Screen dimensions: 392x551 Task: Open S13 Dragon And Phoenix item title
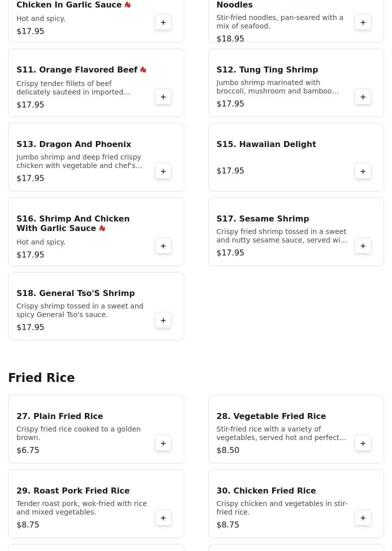point(74,144)
